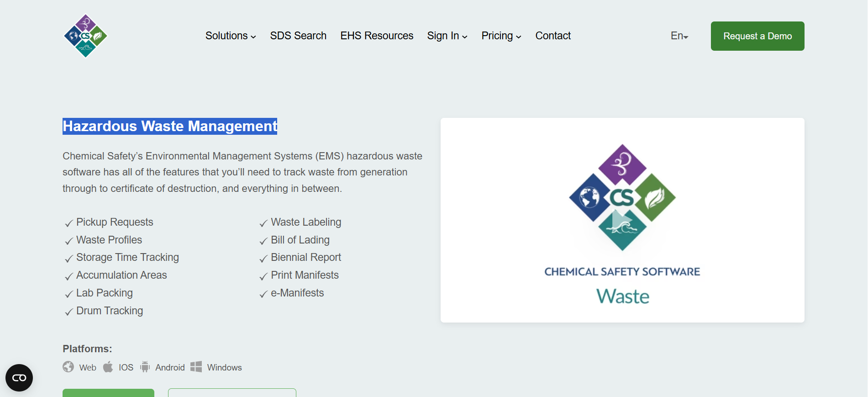Go to EHS Resources
This screenshot has height=397, width=868.
(377, 36)
